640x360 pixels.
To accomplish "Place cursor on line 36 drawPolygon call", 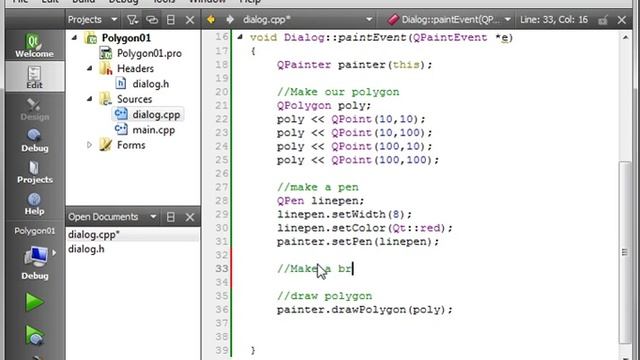I will click(364, 309).
